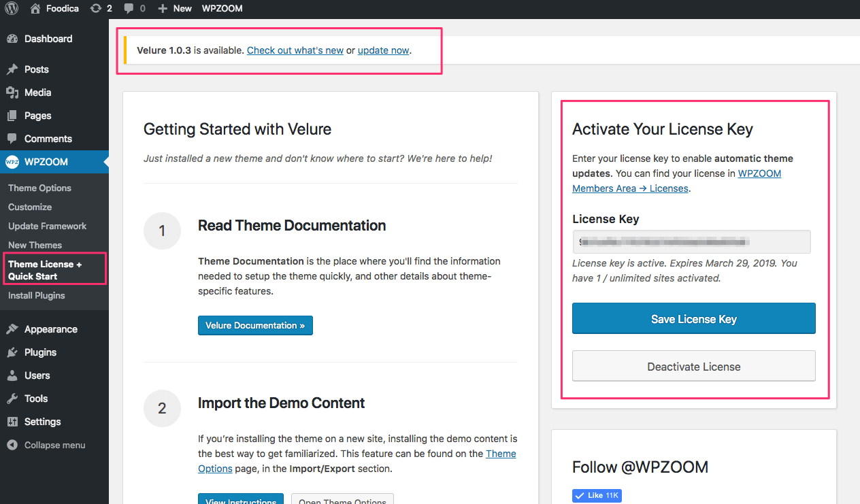Click the updates icon showing 2
The width and height of the screenshot is (860, 504).
[x=96, y=8]
